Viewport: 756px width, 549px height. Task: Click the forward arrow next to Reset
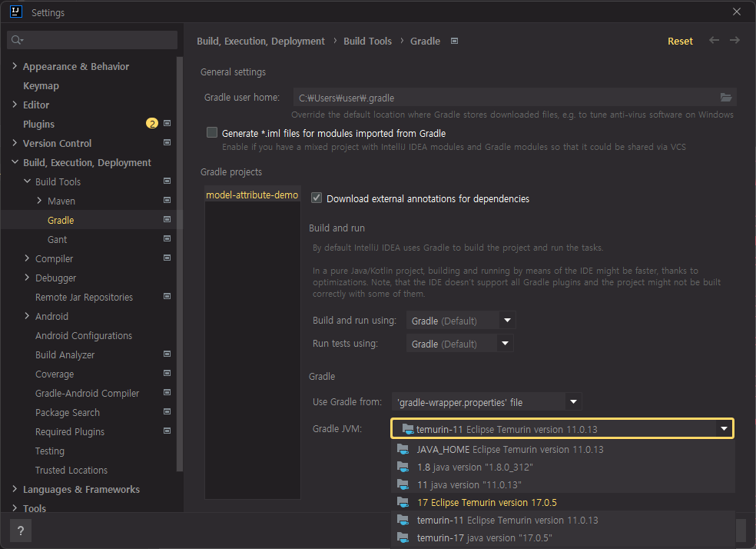[734, 40]
